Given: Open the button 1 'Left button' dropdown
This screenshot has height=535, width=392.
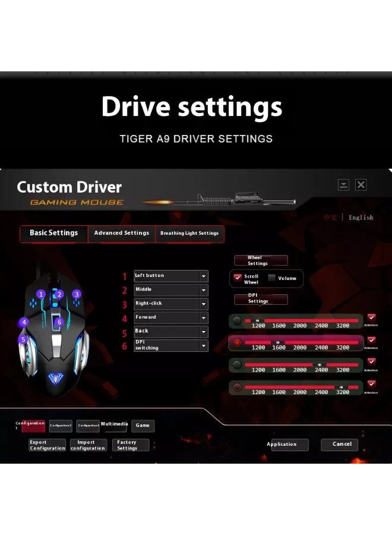Looking at the screenshot, I should point(204,276).
